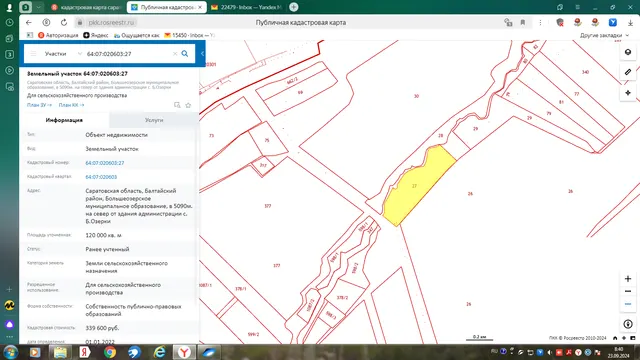Click the blue dash button below the zoom controls
The height and width of the screenshot is (360, 640).
tap(628, 304)
